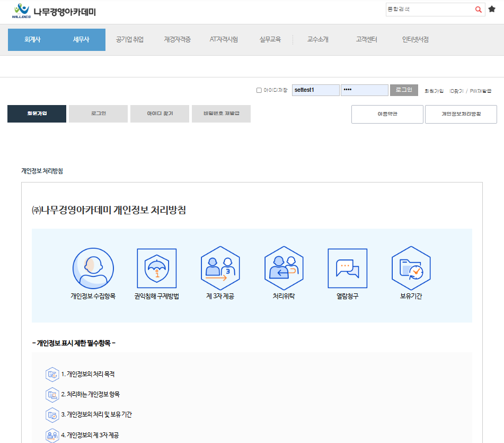Click the 열람청구 speech bubble icon
Screen dimensions: 504x443
(x=347, y=268)
